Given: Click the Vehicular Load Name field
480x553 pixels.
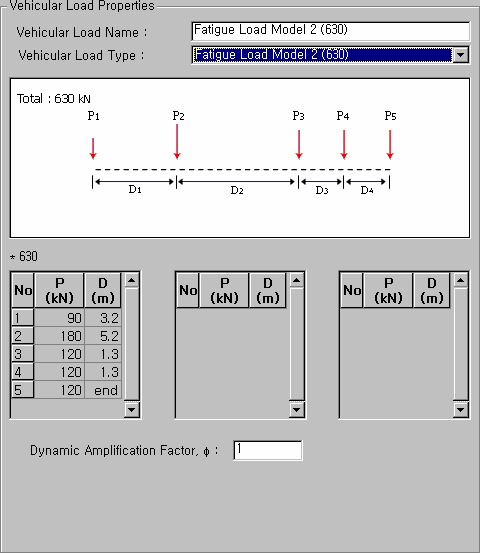Looking at the screenshot, I should 331,31.
